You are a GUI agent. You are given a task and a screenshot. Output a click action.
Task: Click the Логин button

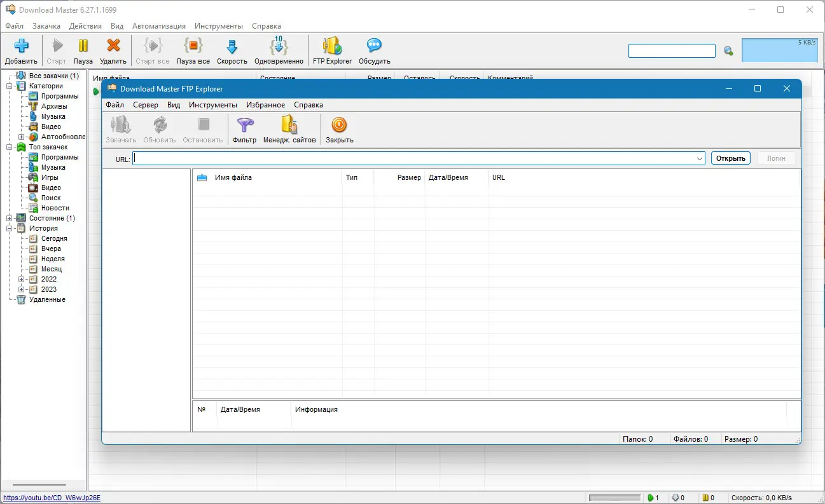coord(776,158)
